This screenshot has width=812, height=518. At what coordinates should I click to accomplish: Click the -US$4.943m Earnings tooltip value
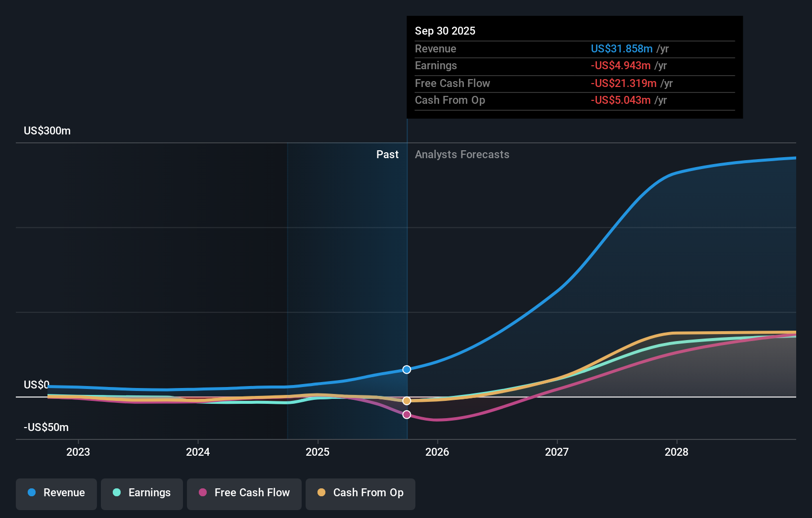tap(621, 66)
